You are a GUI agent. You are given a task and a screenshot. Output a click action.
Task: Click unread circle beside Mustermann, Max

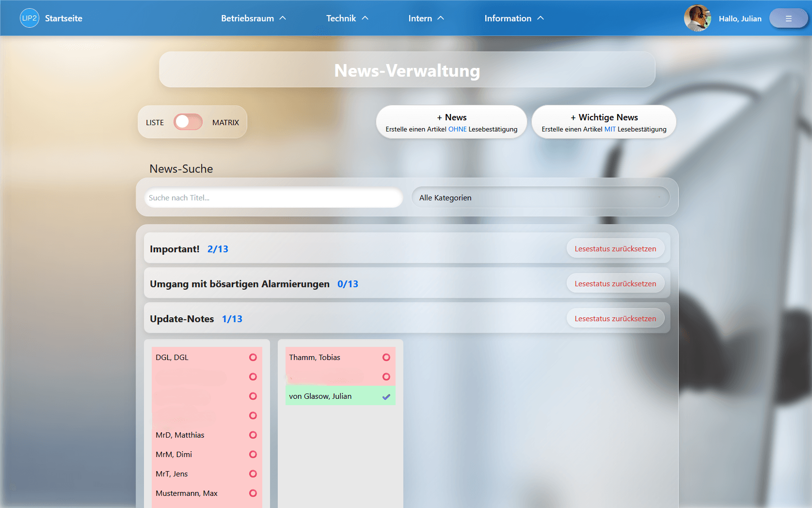coord(253,493)
